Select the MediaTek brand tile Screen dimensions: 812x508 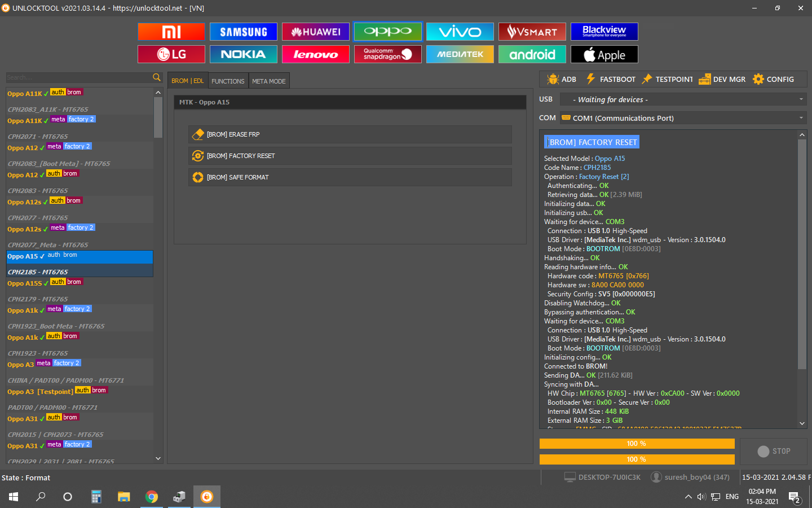tap(460, 54)
